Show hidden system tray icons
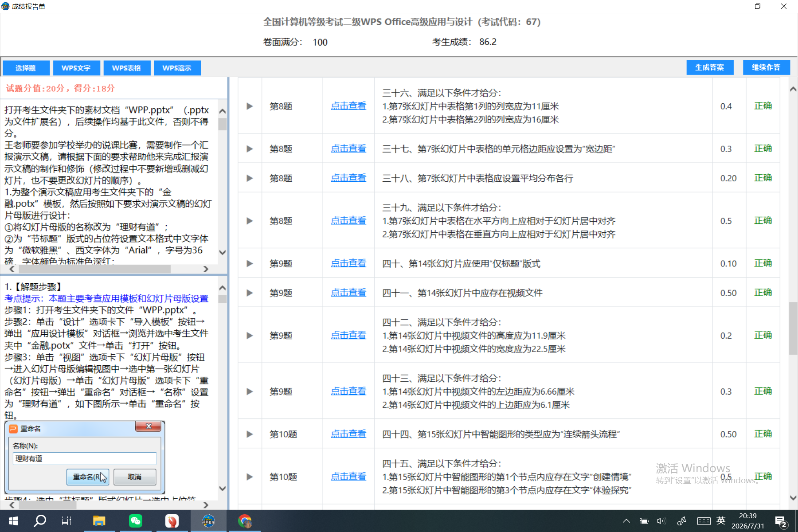This screenshot has height=532, width=798. [626, 521]
